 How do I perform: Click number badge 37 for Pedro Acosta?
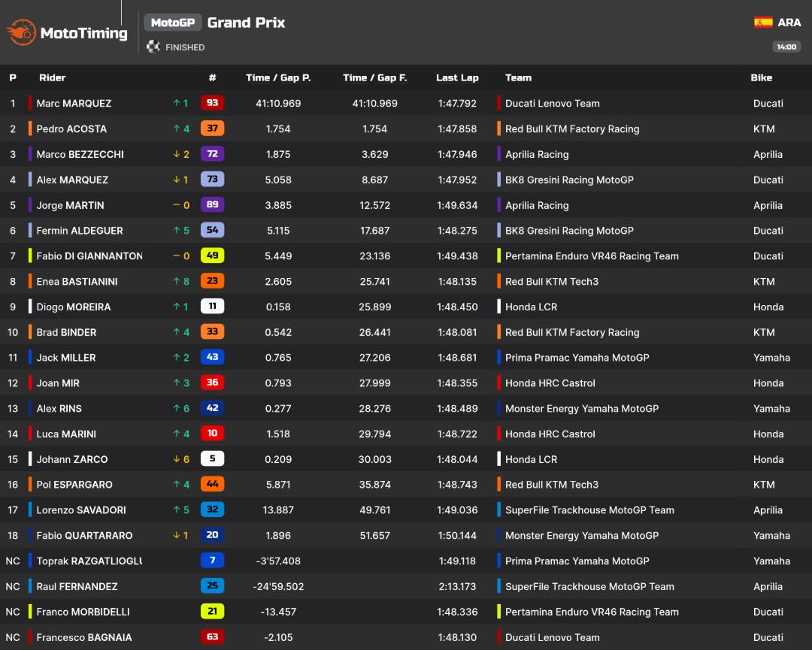pyautogui.click(x=212, y=128)
